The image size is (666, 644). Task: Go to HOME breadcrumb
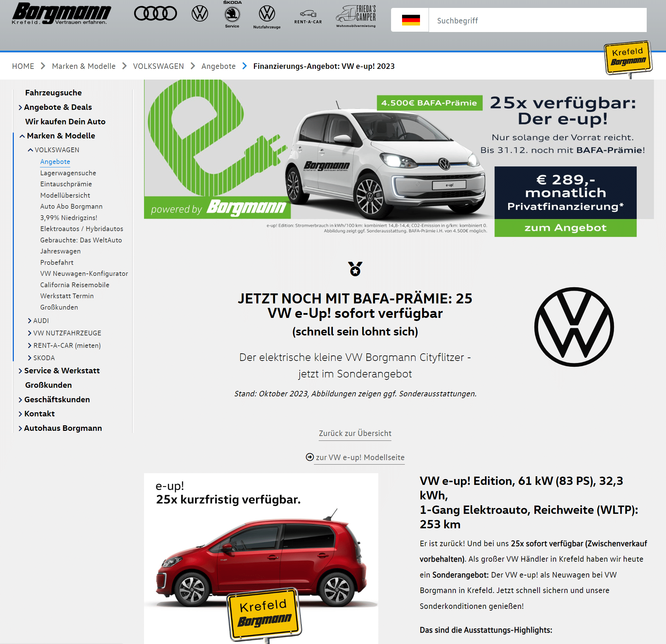(x=23, y=66)
